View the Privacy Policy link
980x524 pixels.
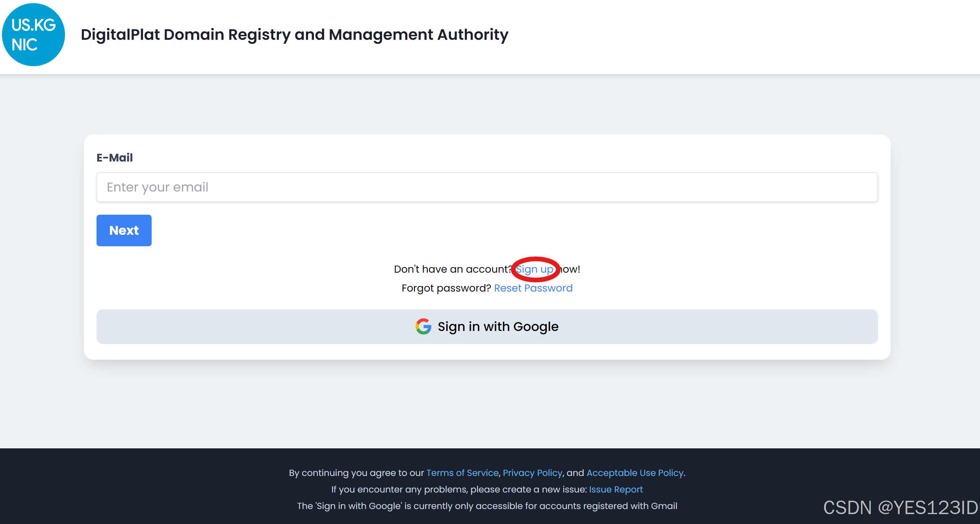pos(532,473)
